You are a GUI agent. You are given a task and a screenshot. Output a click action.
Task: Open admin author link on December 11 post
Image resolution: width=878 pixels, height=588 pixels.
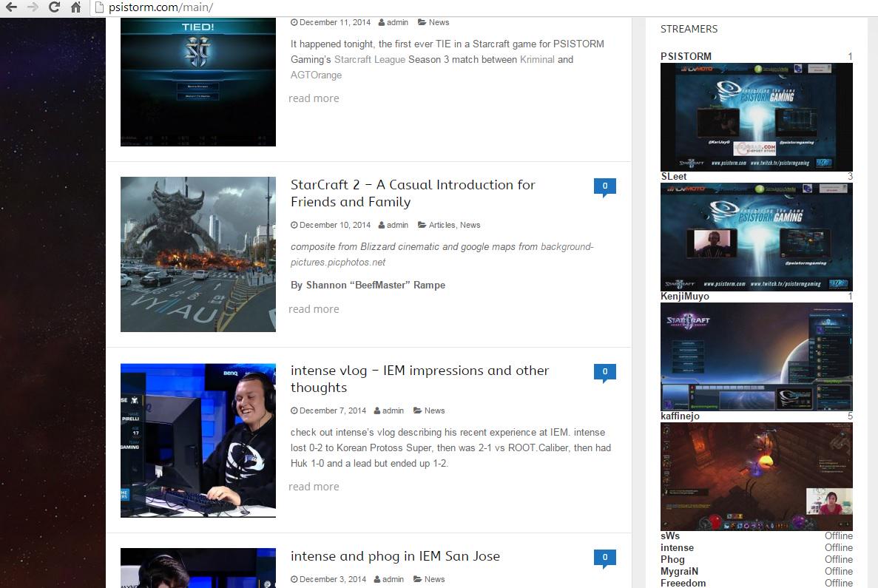point(397,22)
